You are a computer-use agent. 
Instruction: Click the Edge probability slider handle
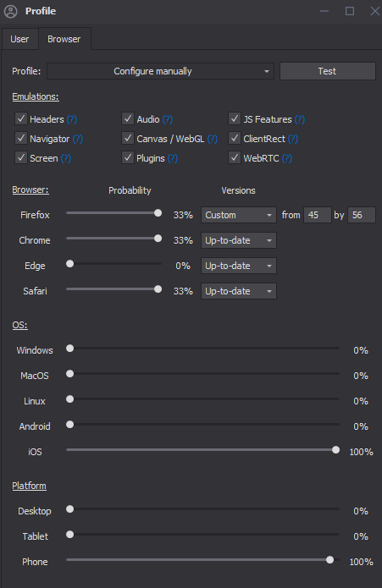point(69,264)
